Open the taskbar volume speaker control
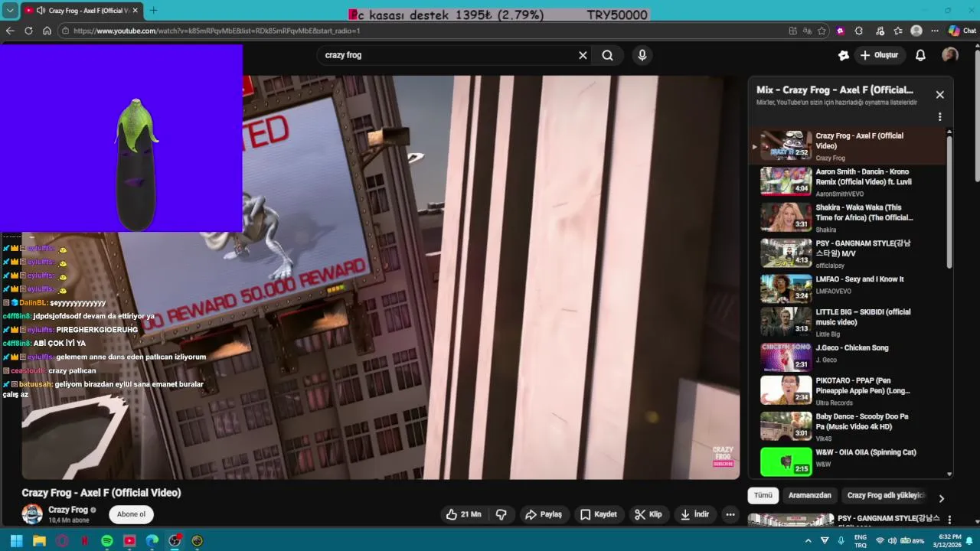The height and width of the screenshot is (551, 980). click(x=892, y=541)
